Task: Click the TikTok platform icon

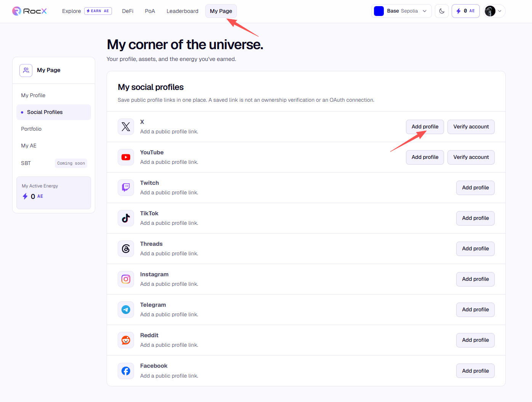Action: [126, 218]
